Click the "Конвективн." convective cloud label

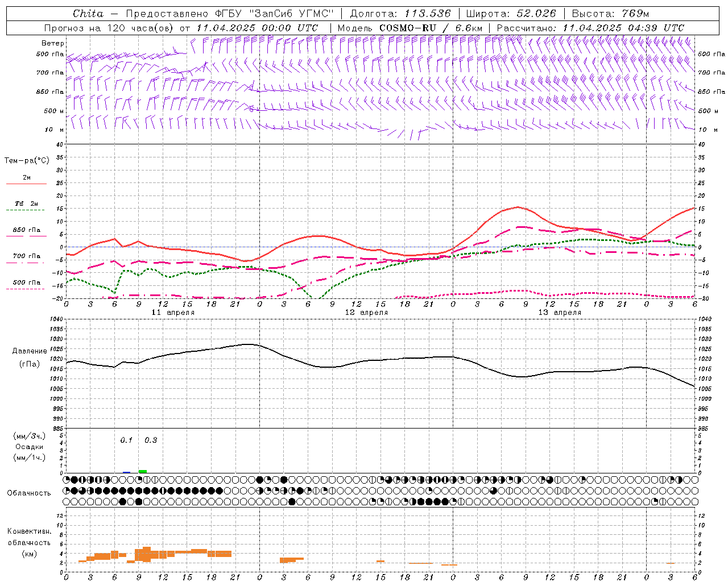29,531
